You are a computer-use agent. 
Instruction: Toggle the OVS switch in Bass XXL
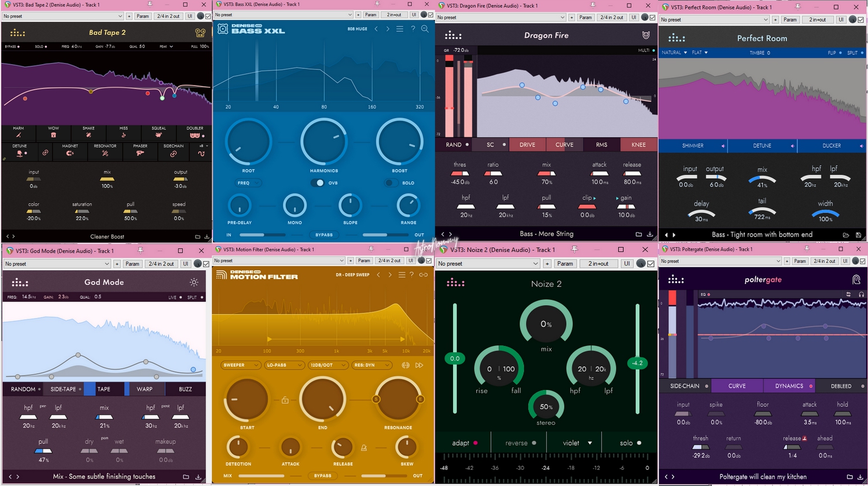click(318, 183)
